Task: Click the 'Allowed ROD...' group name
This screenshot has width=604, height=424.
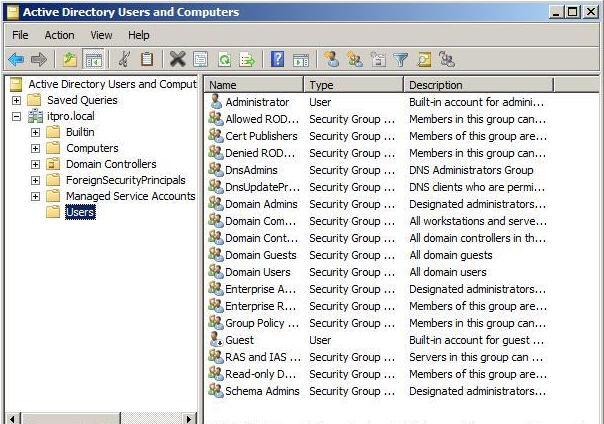Action: coord(262,119)
